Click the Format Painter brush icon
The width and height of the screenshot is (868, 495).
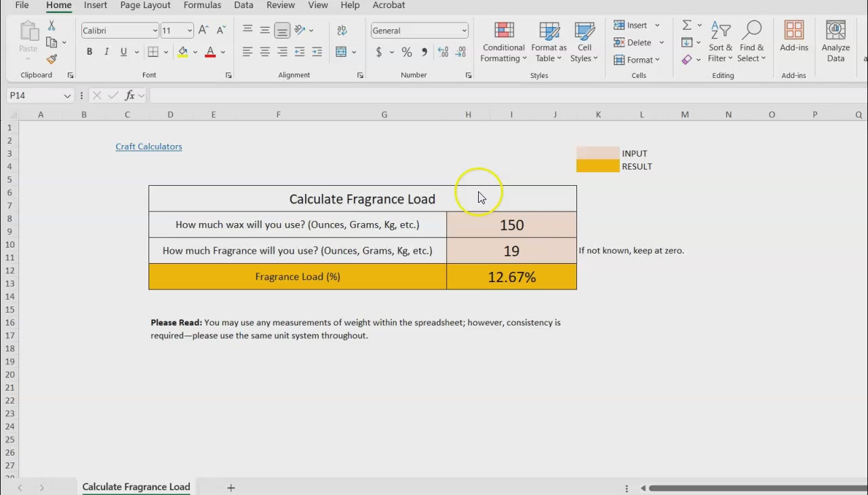pyautogui.click(x=52, y=60)
